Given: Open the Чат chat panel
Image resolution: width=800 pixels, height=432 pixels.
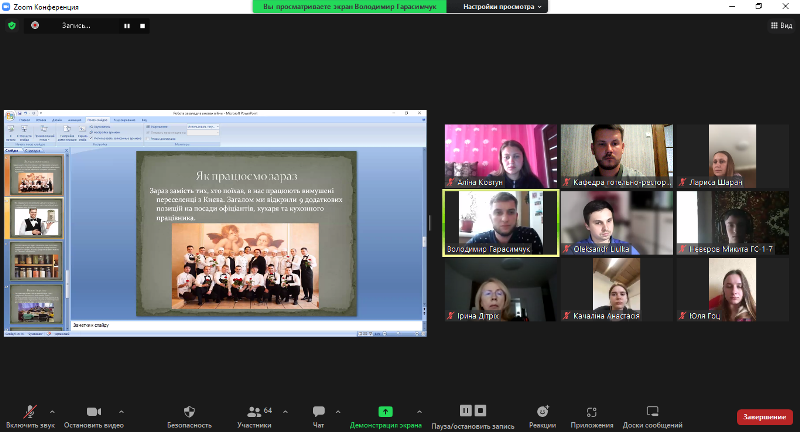Looking at the screenshot, I should pos(318,416).
